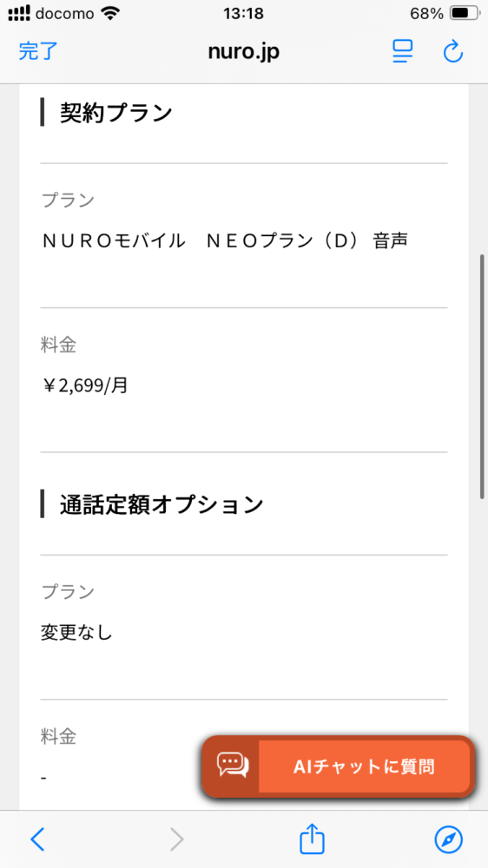Open the AIチャットに質問 button
Screen dimensions: 488x868
339,766
